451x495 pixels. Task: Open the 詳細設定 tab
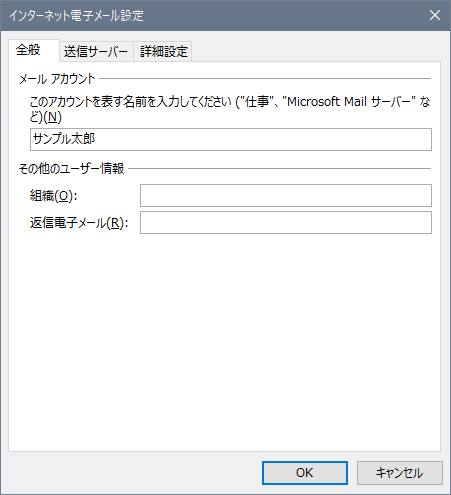(x=163, y=52)
